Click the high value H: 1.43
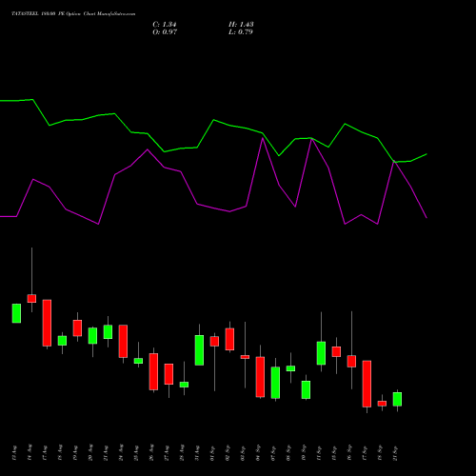The width and height of the screenshot is (476, 476). (x=241, y=25)
